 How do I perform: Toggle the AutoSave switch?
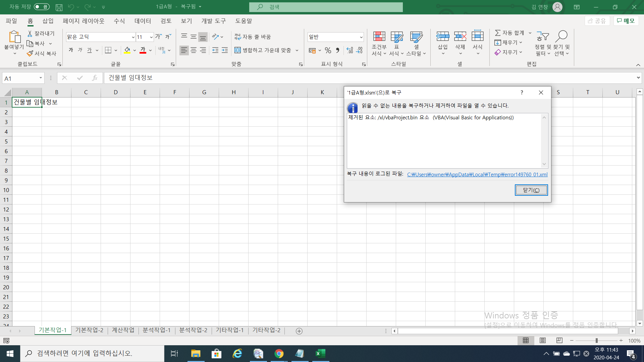pyautogui.click(x=42, y=7)
